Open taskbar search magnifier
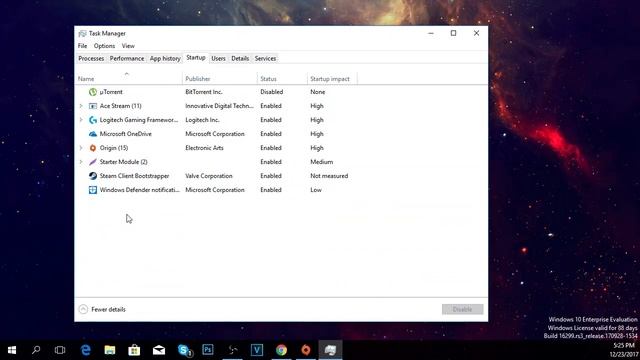Viewport: 640px width, 360px height. [36, 350]
